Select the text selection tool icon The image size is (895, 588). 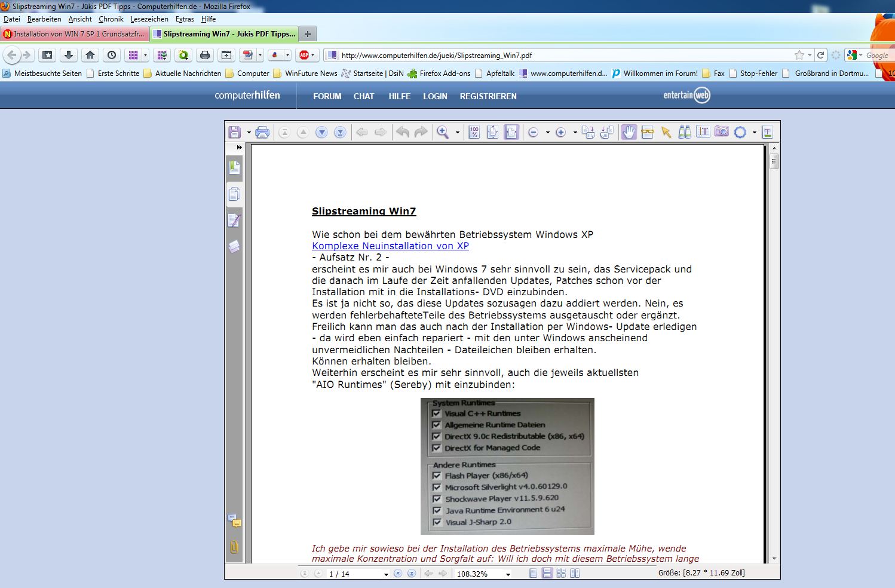point(703,132)
